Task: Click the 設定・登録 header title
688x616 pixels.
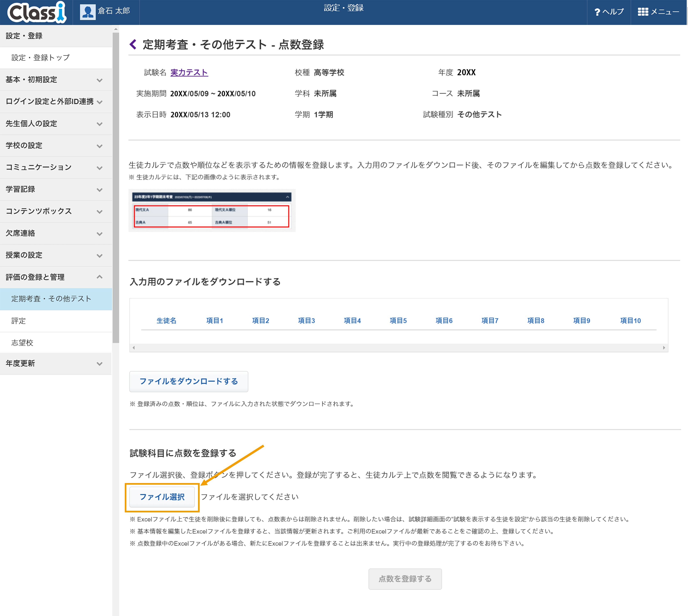Action: click(x=343, y=8)
